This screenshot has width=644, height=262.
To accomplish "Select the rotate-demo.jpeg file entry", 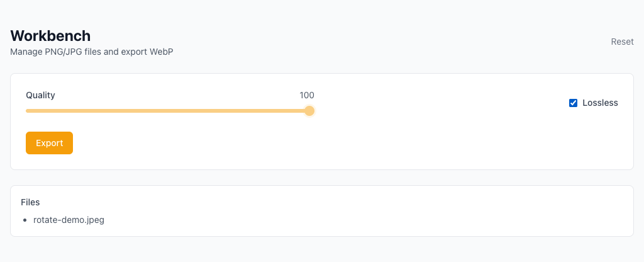I will [69, 220].
